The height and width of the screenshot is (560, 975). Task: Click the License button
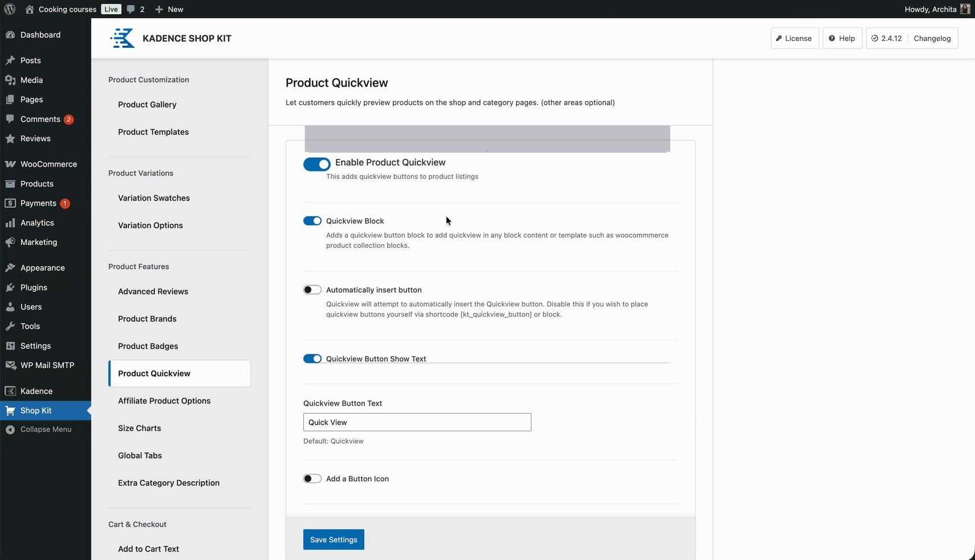coord(795,38)
